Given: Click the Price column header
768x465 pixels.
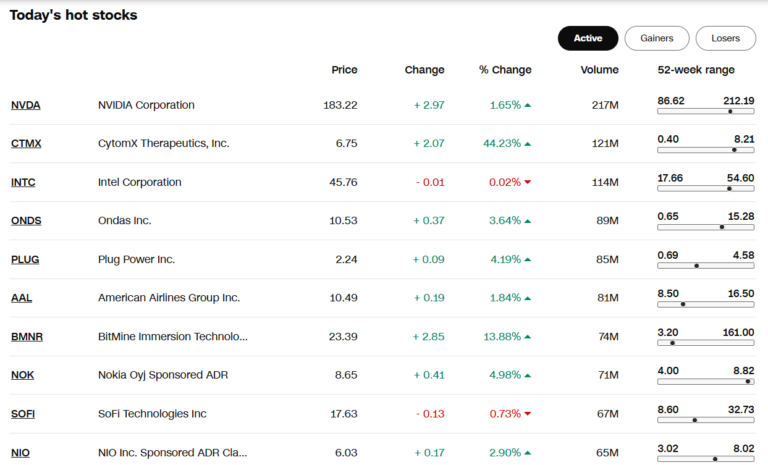Looking at the screenshot, I should 344,70.
